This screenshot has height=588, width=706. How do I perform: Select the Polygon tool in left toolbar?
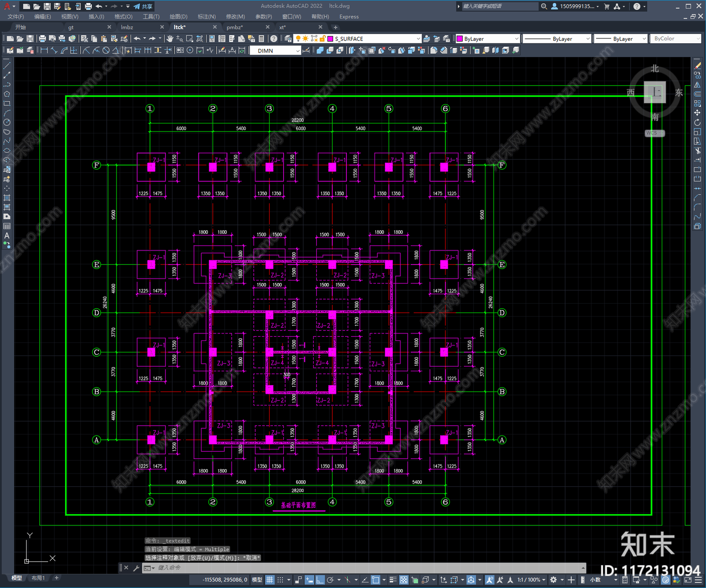pos(7,94)
